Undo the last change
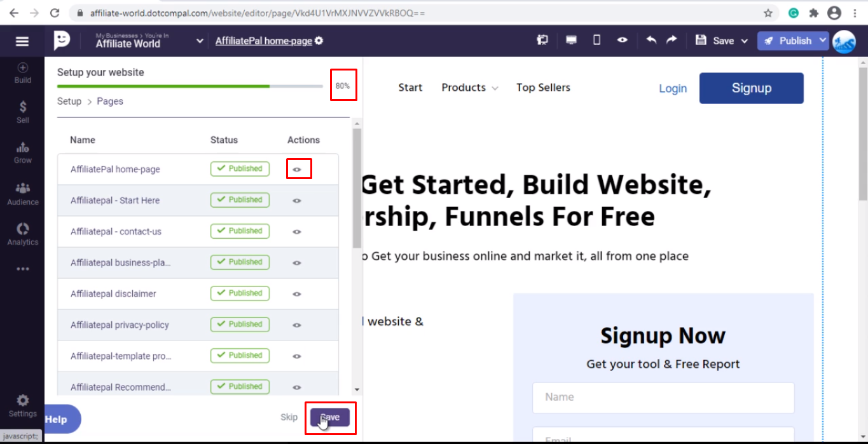 click(x=651, y=40)
